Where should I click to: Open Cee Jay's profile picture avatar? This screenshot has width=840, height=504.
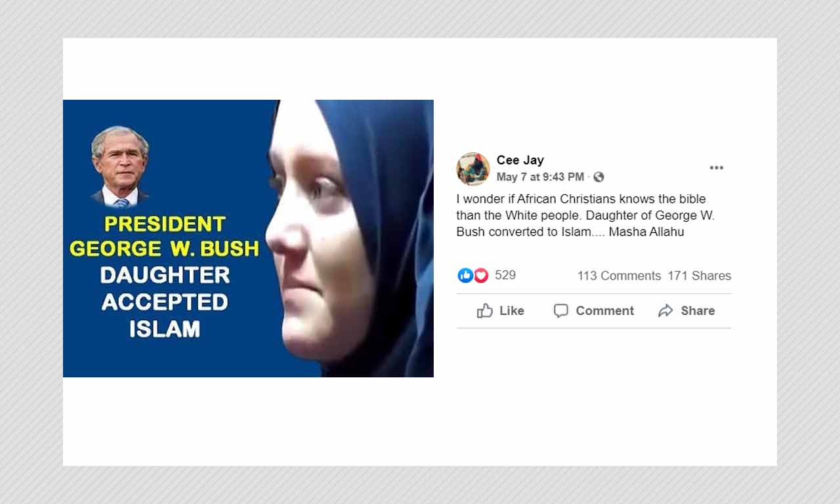473,169
